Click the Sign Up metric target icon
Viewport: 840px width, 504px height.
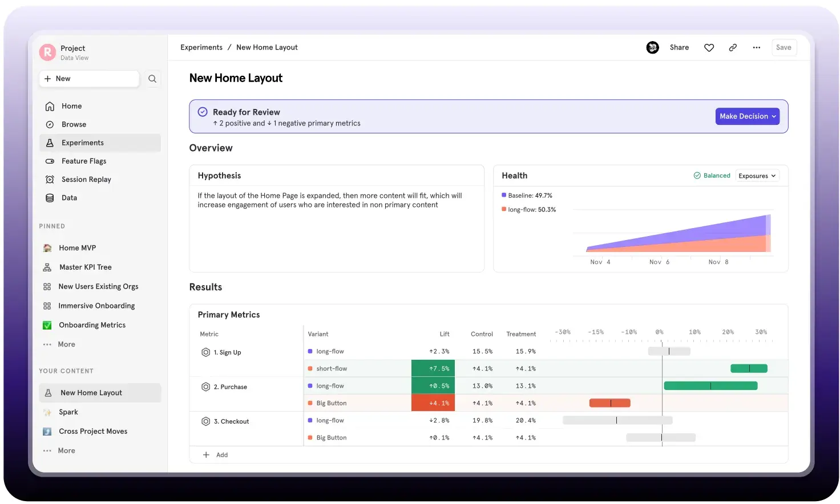coord(206,352)
